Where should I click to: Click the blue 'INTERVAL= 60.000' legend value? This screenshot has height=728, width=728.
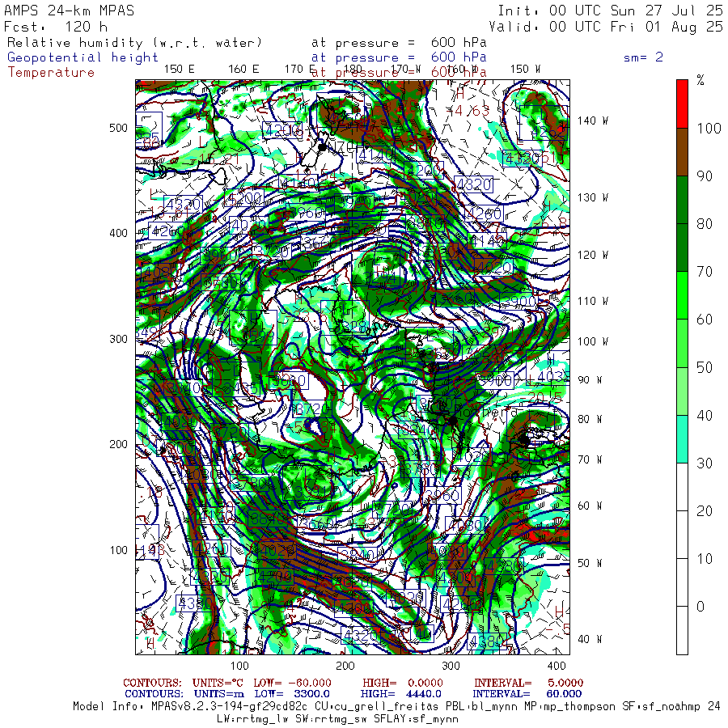[527, 694]
